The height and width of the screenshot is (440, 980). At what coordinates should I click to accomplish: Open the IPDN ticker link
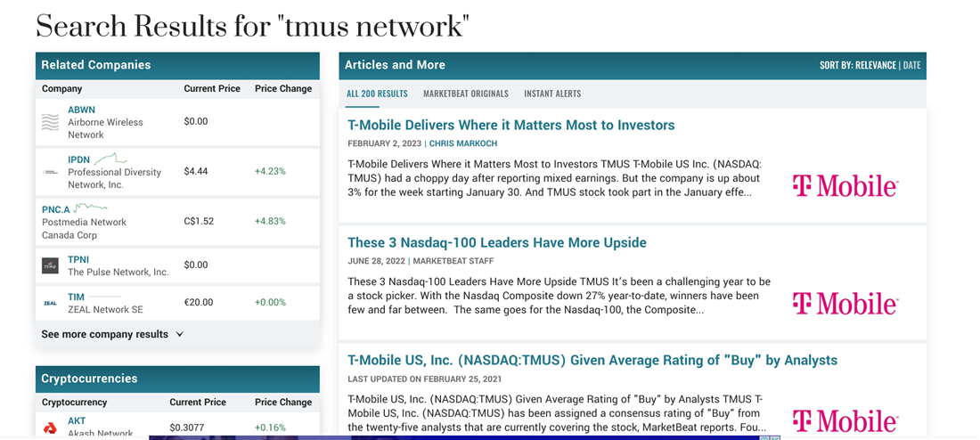(78, 159)
